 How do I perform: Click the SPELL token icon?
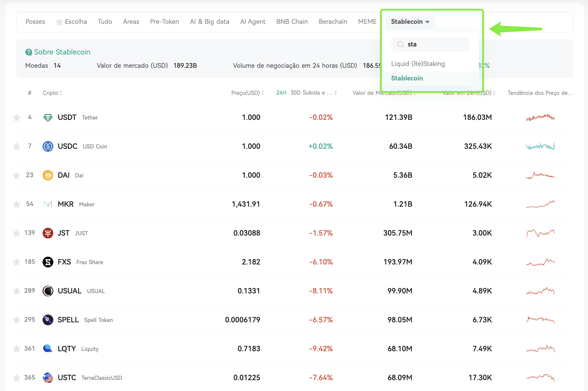48,320
